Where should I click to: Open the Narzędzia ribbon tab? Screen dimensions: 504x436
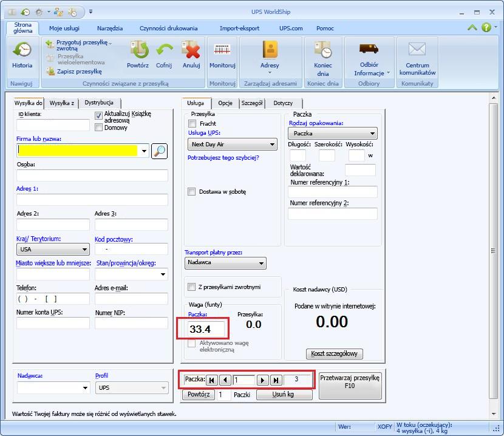pos(110,29)
